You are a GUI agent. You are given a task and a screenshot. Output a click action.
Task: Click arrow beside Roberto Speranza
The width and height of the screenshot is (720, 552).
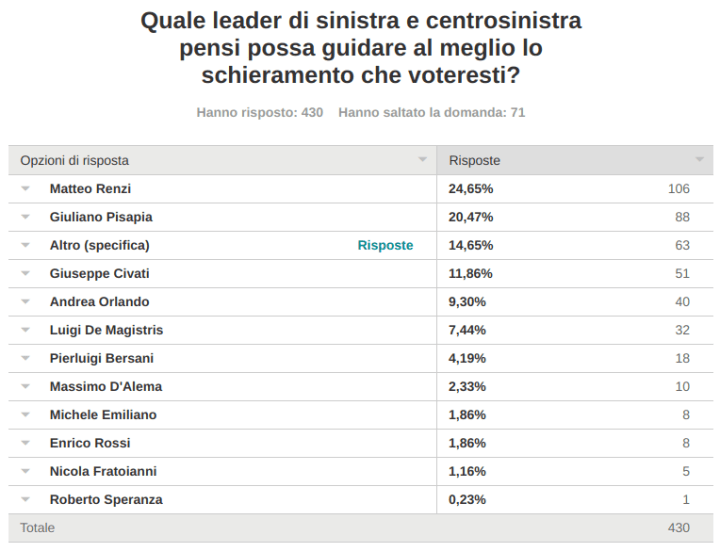point(26,500)
